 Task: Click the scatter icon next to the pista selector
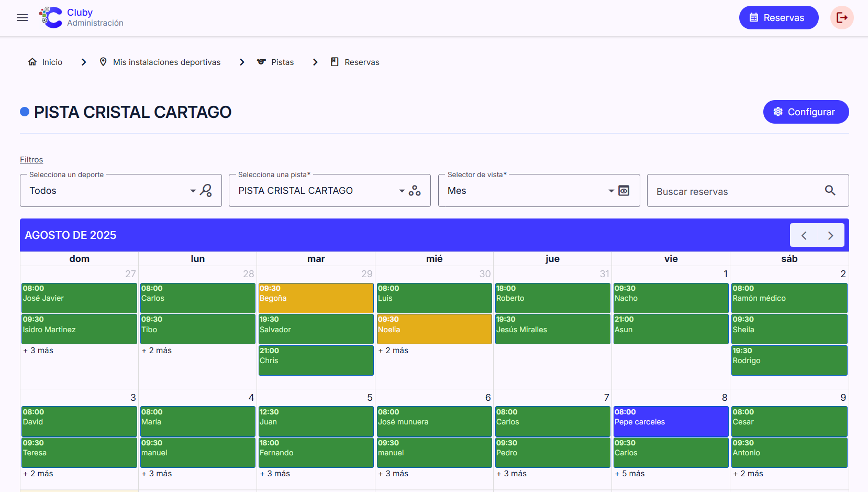415,190
